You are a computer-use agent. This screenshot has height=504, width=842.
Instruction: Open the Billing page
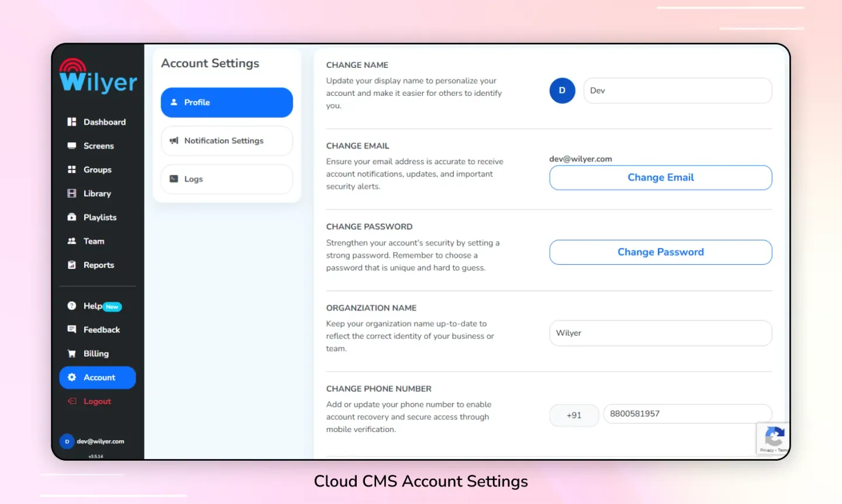97,353
